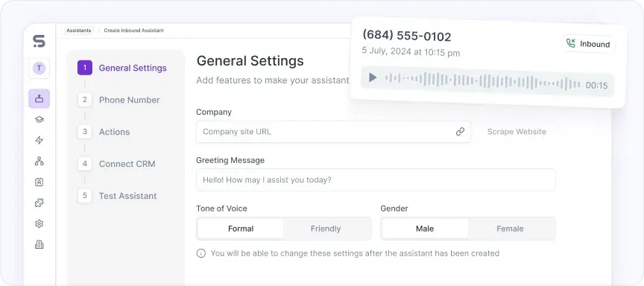
Task: Select Male gender option
Action: click(425, 229)
